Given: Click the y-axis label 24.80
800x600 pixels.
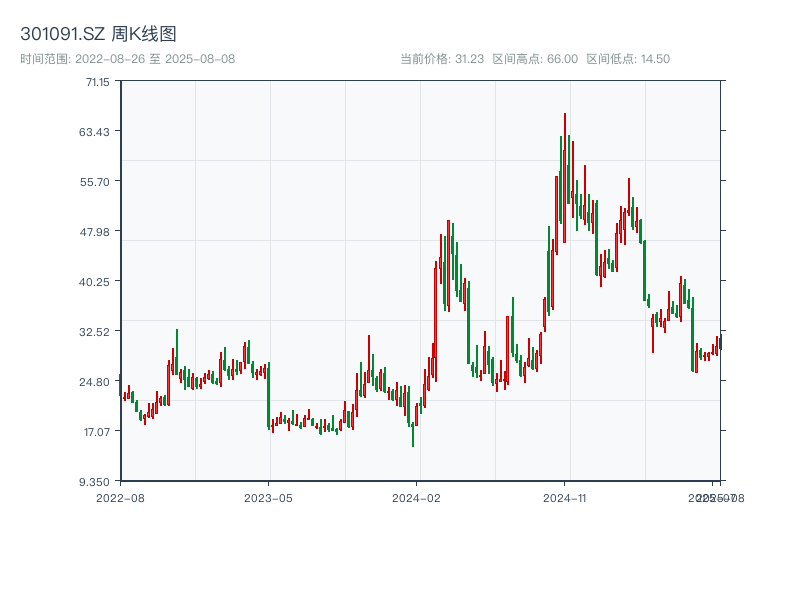Looking at the screenshot, I should click(x=94, y=382).
